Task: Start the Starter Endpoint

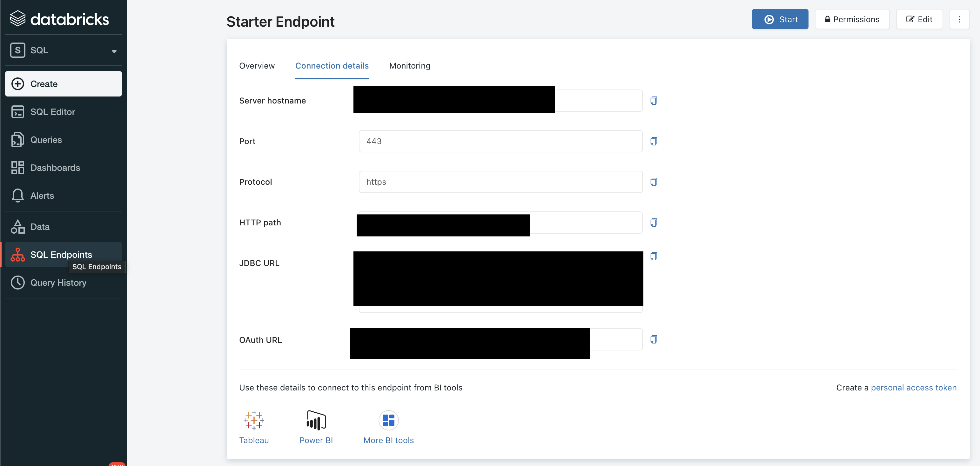Action: 780,19
